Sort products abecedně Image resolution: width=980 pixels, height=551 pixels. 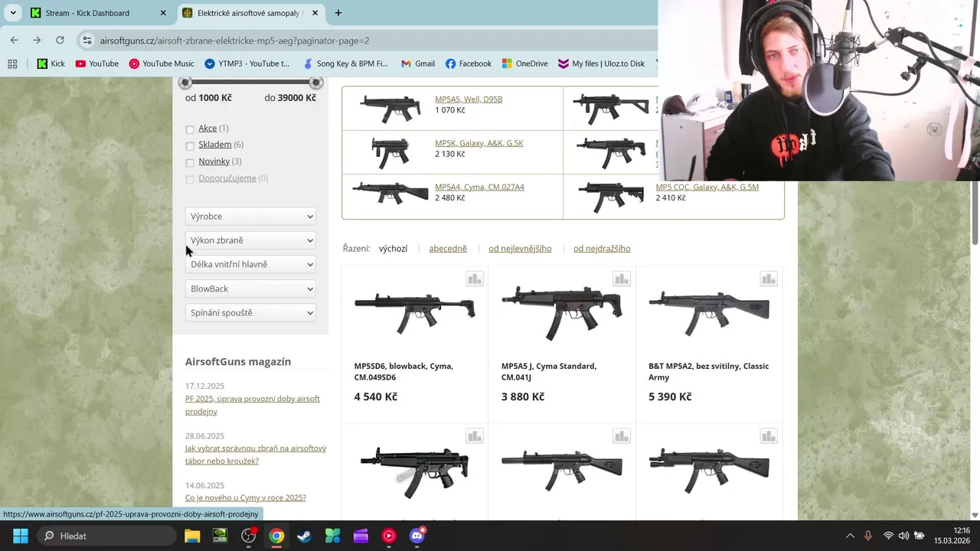click(x=448, y=249)
